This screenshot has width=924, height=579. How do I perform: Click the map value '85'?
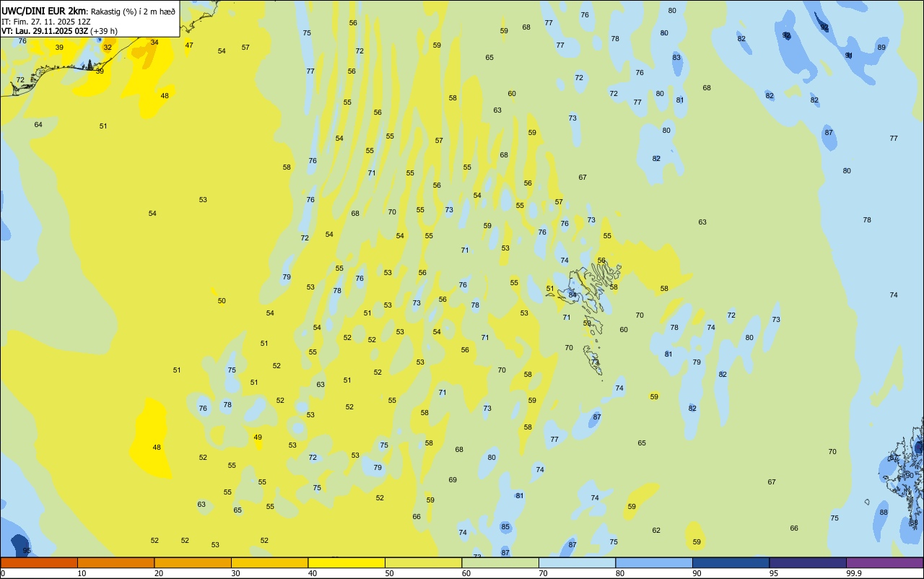click(x=505, y=527)
